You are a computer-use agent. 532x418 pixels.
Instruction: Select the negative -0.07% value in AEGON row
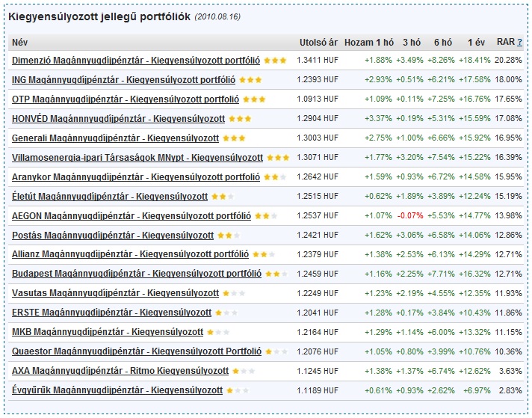[410, 215]
